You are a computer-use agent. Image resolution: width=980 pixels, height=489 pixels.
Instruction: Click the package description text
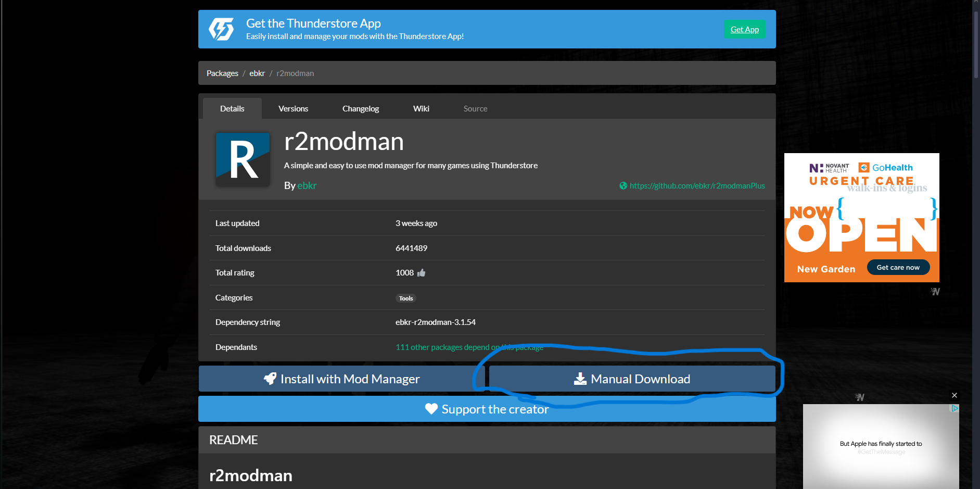[x=411, y=166]
